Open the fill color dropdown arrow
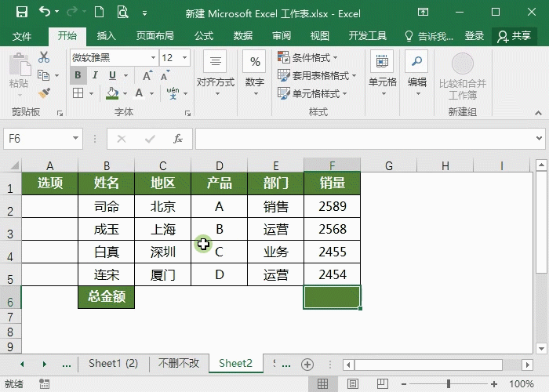The image size is (549, 392). [125, 93]
